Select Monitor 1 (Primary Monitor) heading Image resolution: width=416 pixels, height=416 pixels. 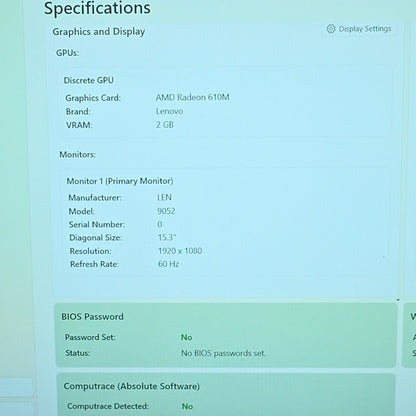(120, 181)
